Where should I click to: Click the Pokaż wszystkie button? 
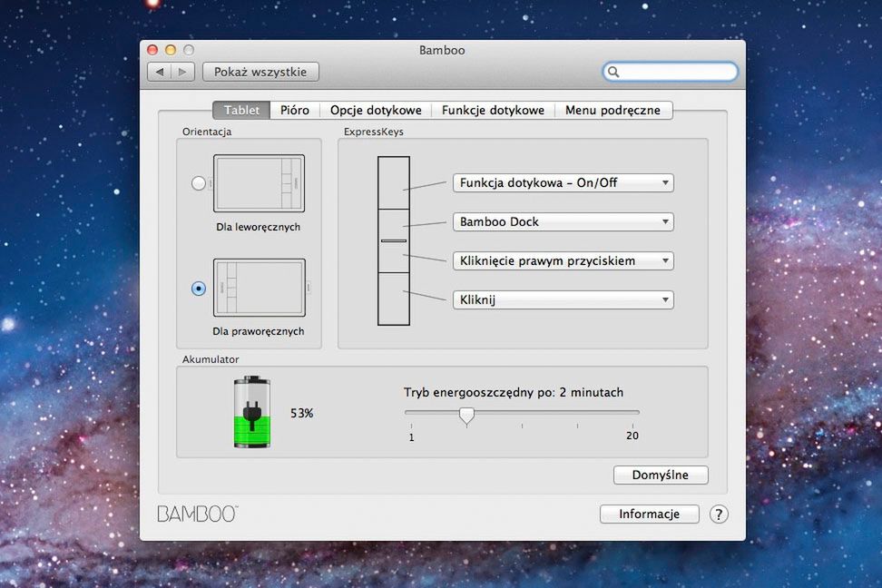point(260,72)
